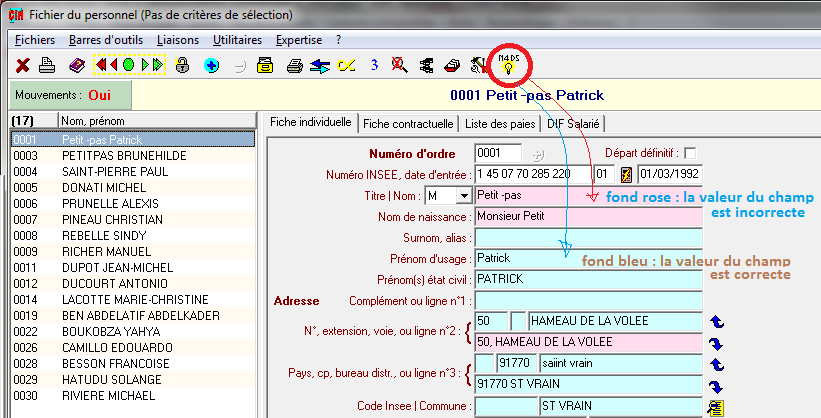Go to first record with double red arrow
821x418 pixels.
point(101,65)
